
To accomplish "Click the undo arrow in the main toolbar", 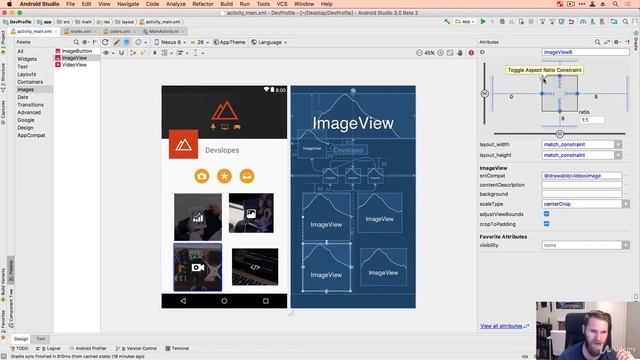I will (x=571, y=22).
